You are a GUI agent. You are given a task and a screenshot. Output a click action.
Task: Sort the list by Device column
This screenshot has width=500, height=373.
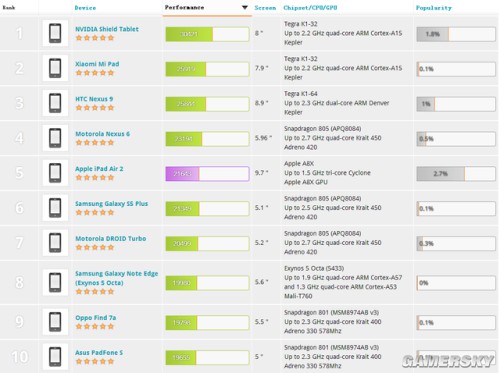point(85,8)
